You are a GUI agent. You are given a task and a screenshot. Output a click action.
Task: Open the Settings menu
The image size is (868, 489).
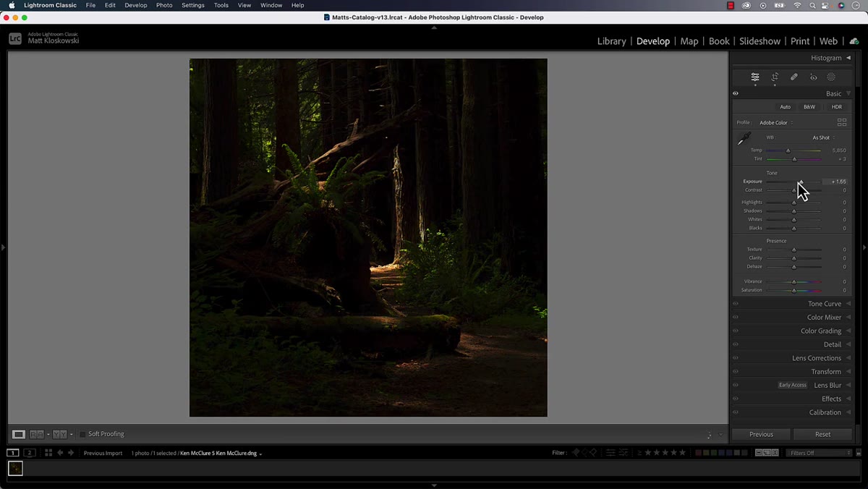click(193, 5)
